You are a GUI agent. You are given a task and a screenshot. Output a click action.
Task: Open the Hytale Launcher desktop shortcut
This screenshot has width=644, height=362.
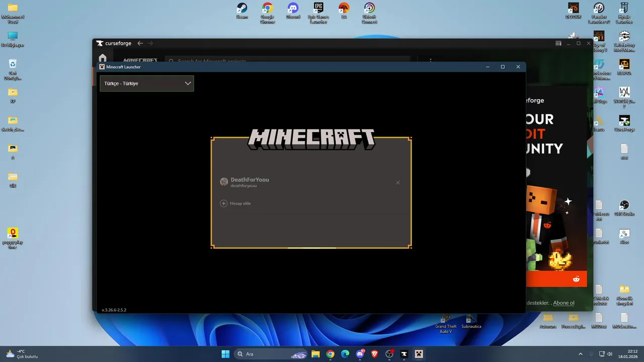(624, 13)
